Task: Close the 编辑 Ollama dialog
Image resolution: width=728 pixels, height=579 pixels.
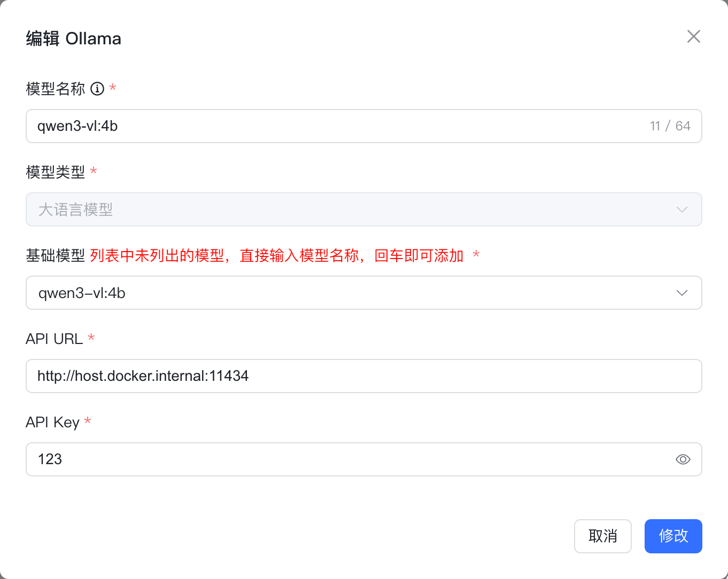Action: [693, 36]
